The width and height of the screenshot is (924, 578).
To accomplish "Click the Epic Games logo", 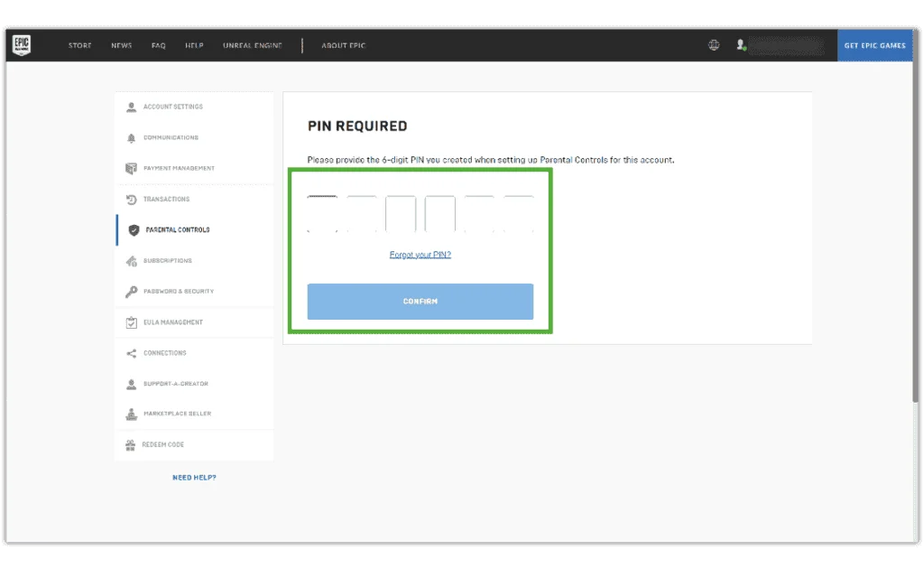I will [22, 45].
